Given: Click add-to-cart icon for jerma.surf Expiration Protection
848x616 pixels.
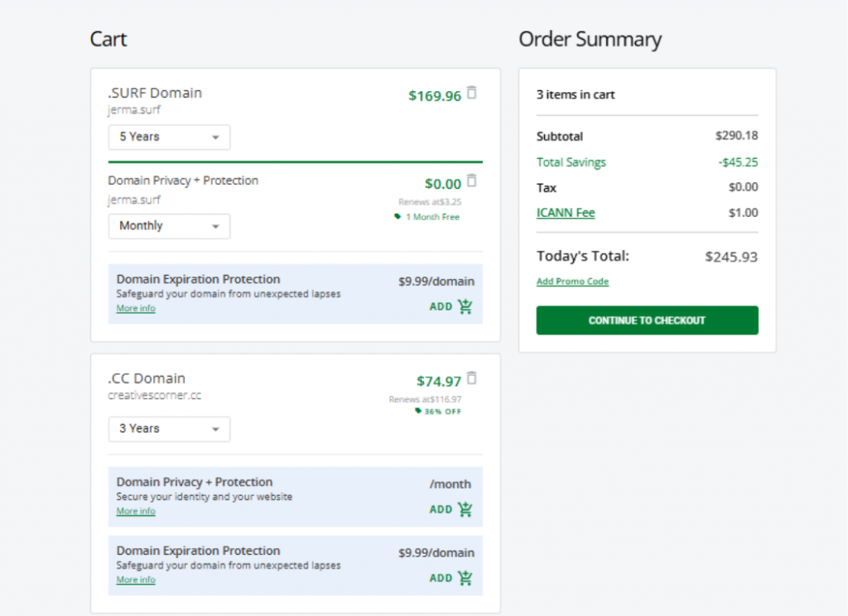Looking at the screenshot, I should pyautogui.click(x=465, y=307).
